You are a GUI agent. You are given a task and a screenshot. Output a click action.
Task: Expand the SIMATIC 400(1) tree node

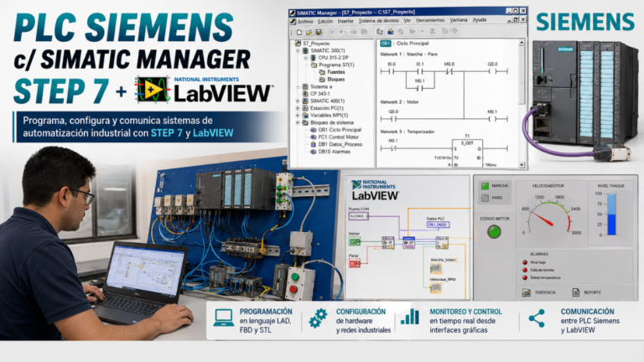tap(298, 101)
